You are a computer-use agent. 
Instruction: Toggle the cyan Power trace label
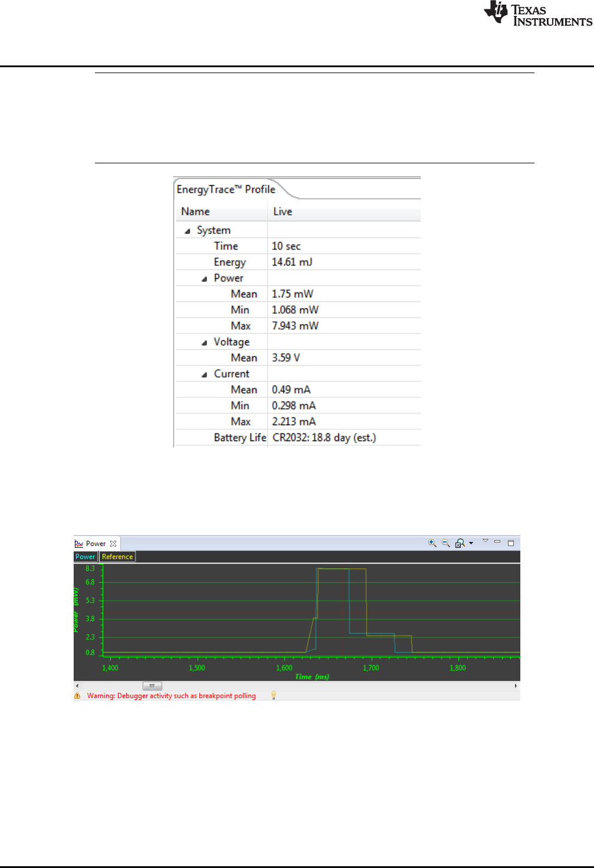85,557
